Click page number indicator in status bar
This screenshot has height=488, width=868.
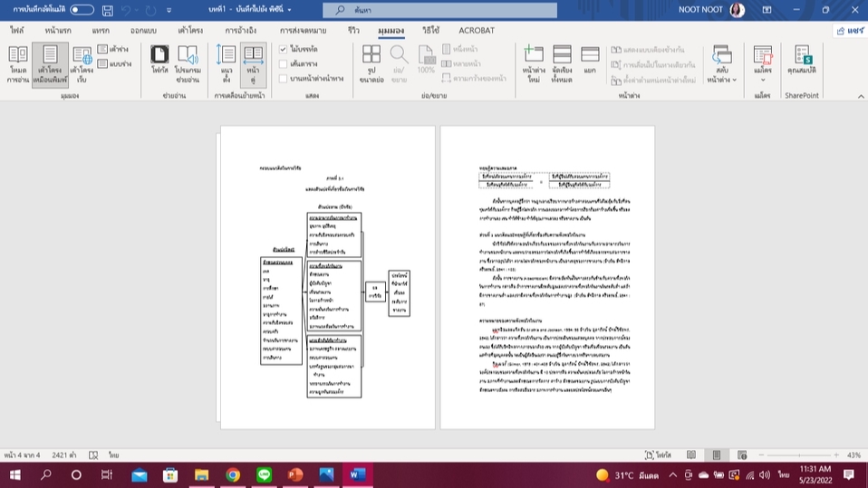click(22, 455)
